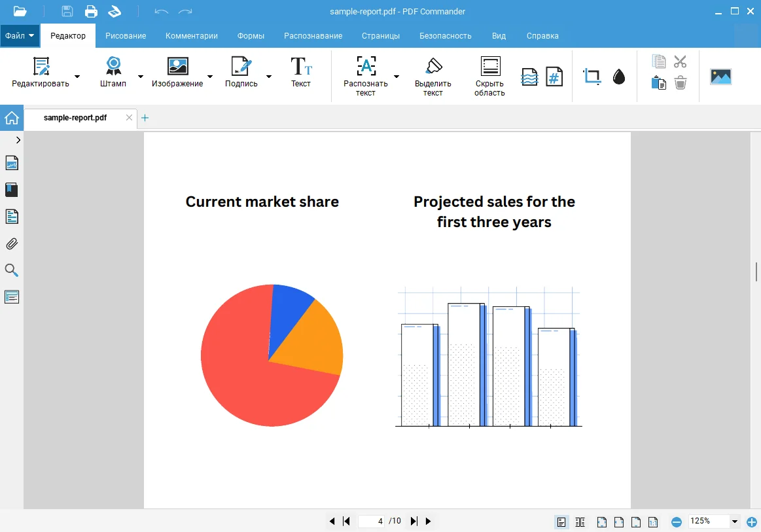Toggle continuous two-column page view

coord(580,522)
